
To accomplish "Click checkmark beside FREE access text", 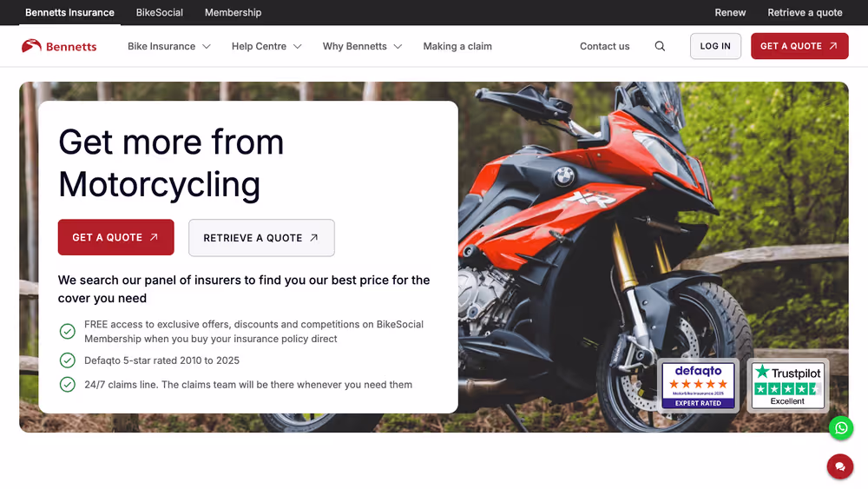I will [x=68, y=331].
